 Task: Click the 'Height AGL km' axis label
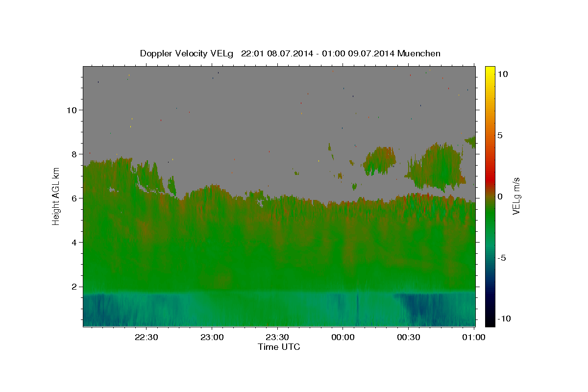(56, 196)
